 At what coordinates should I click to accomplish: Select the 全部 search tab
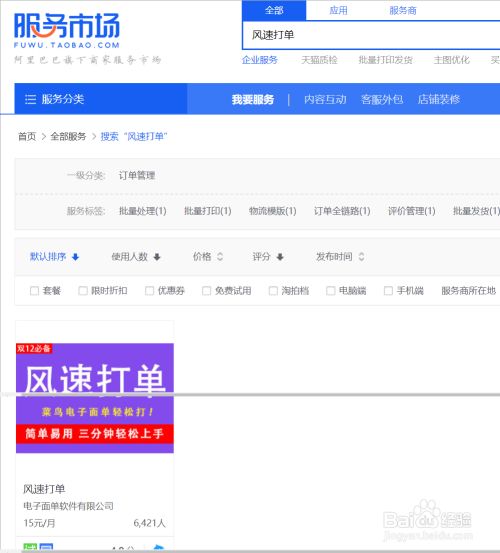[x=274, y=10]
